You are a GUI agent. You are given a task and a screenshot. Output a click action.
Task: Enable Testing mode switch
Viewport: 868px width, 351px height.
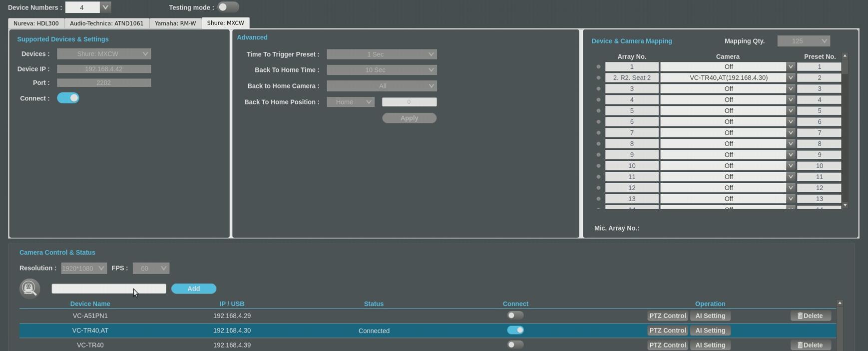click(228, 7)
